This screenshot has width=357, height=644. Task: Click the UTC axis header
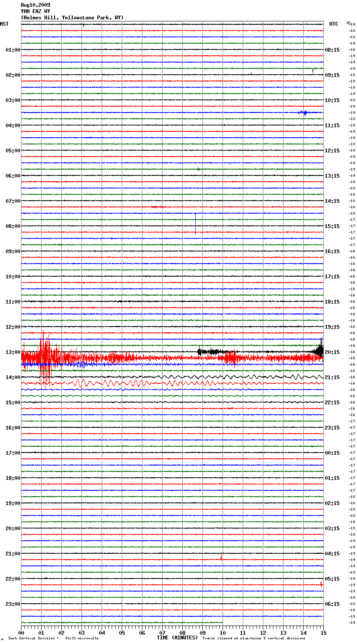tap(333, 24)
